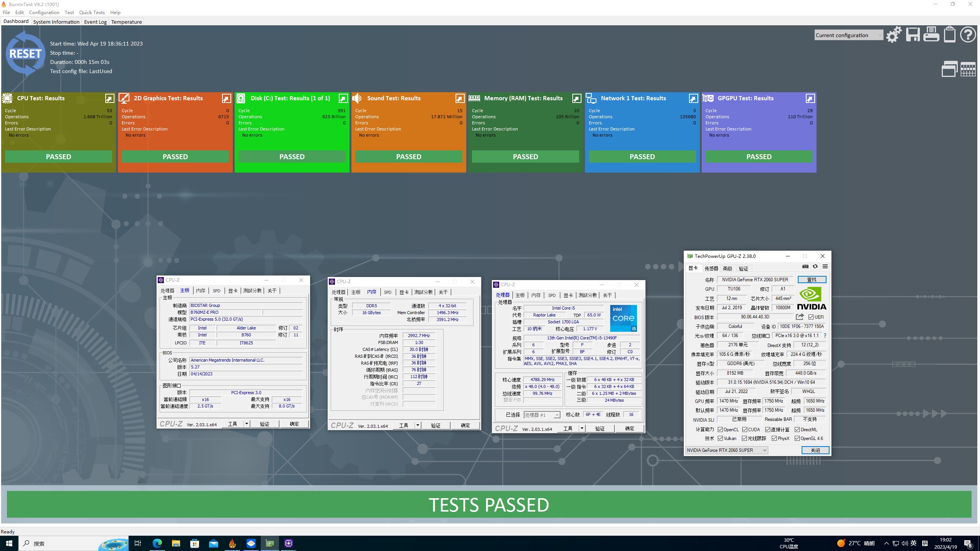Toggle OpenCL checkbox in GPU-Z
Viewport: 980px width, 551px height.
point(720,430)
